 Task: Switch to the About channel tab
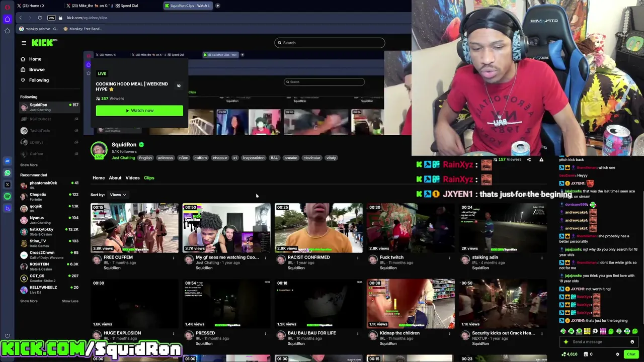click(x=115, y=178)
